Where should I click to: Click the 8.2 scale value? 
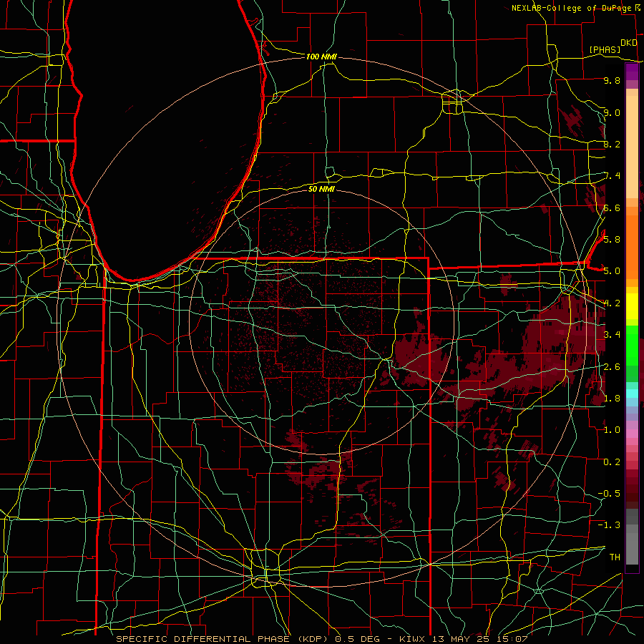pyautogui.click(x=612, y=144)
